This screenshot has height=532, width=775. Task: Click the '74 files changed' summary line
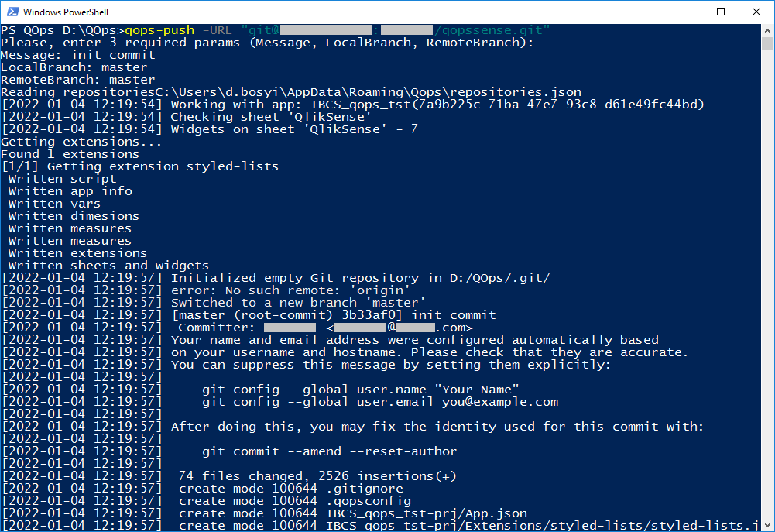(x=317, y=475)
